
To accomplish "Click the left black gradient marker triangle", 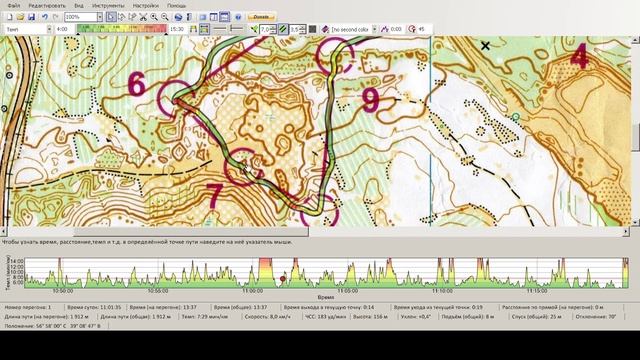I will click(78, 34).
